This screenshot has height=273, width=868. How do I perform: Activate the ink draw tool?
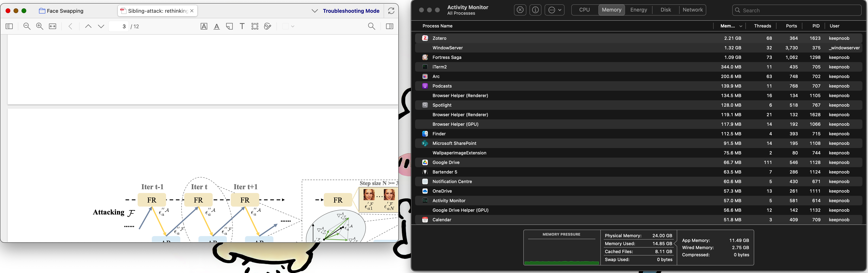click(x=267, y=26)
